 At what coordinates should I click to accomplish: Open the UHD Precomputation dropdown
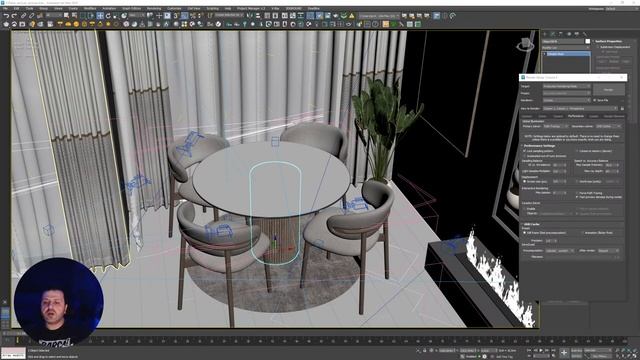[x=560, y=250]
